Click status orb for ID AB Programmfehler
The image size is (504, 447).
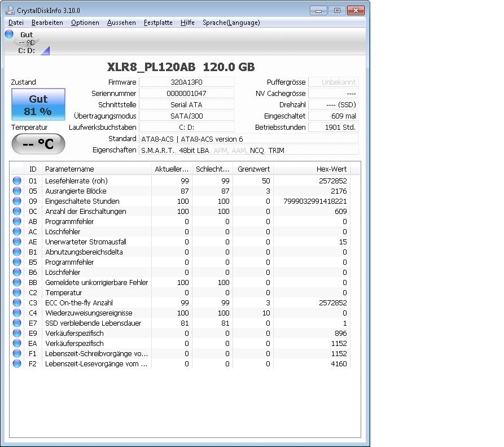(x=17, y=221)
